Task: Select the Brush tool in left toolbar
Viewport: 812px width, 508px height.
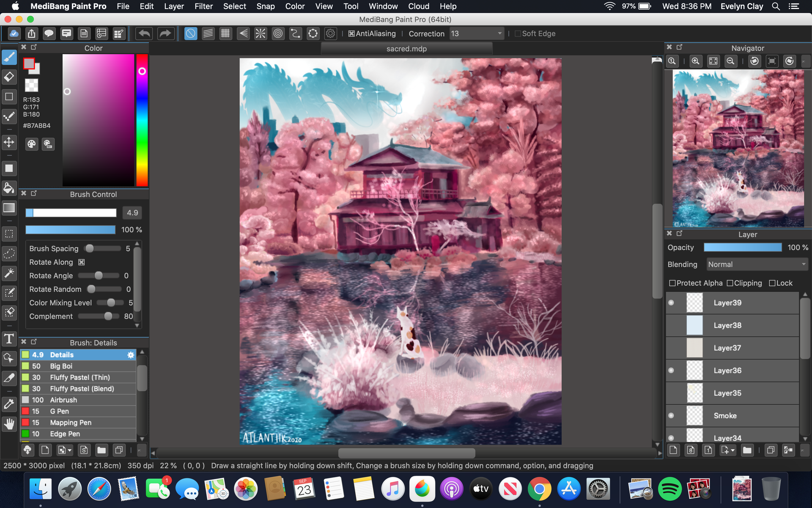Action: [9, 57]
